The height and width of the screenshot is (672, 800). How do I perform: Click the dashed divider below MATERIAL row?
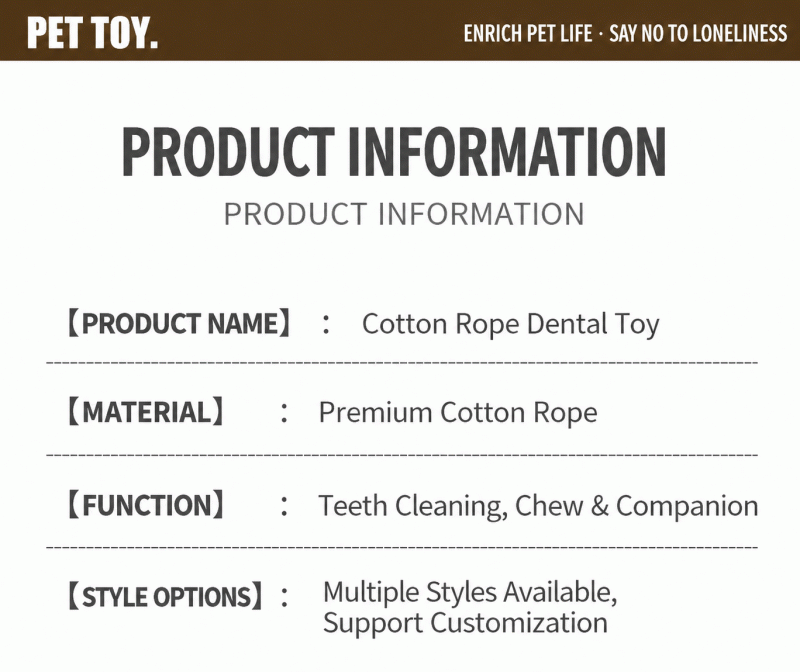402,454
